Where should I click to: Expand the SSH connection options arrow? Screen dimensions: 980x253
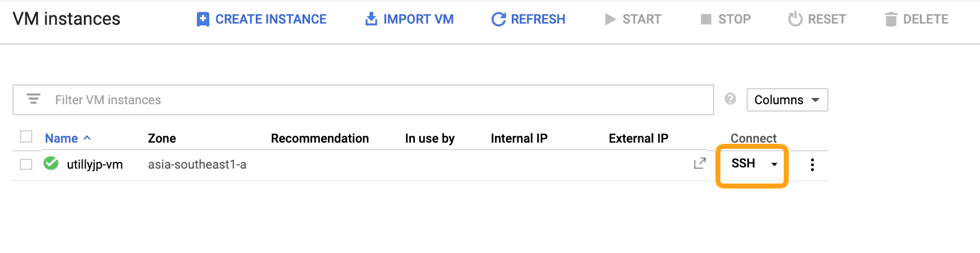(x=774, y=164)
